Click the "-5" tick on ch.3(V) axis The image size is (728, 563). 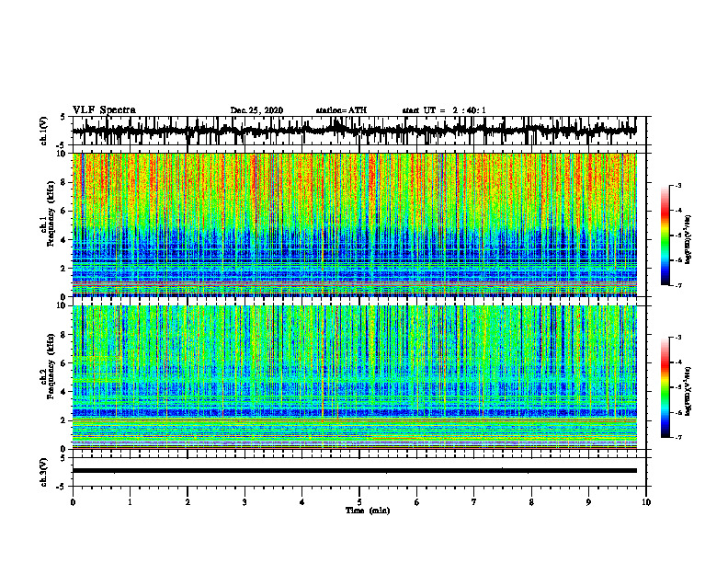pos(62,487)
